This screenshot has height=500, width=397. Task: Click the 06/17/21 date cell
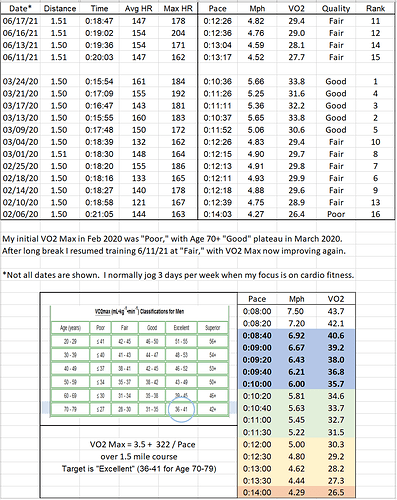point(20,21)
